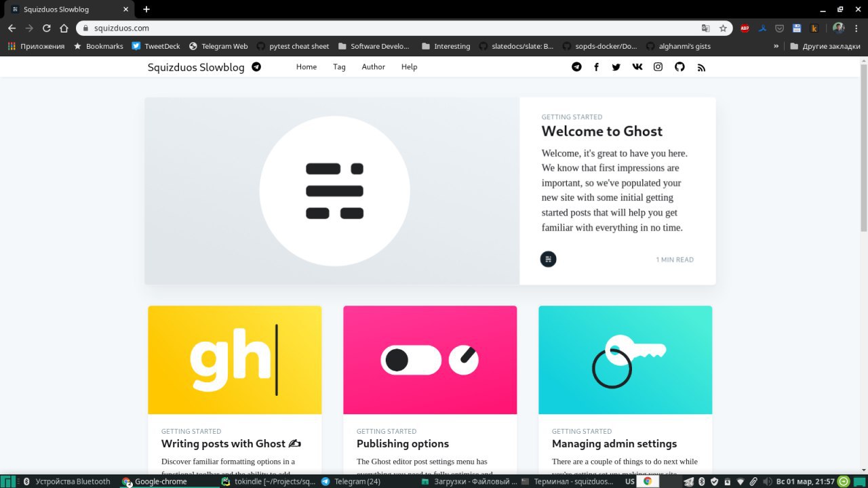Open the Pocket extension icon
868x488 pixels.
(x=780, y=28)
